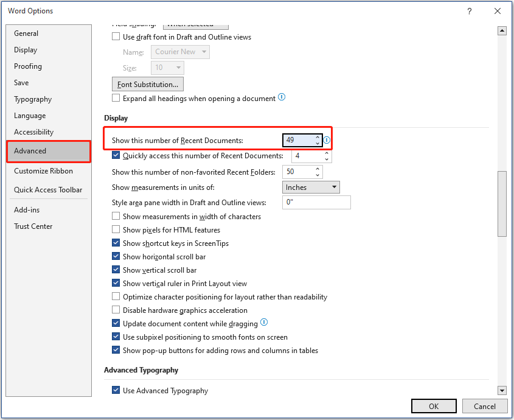Open the Add-ins category
Image resolution: width=514 pixels, height=420 pixels.
point(49,209)
